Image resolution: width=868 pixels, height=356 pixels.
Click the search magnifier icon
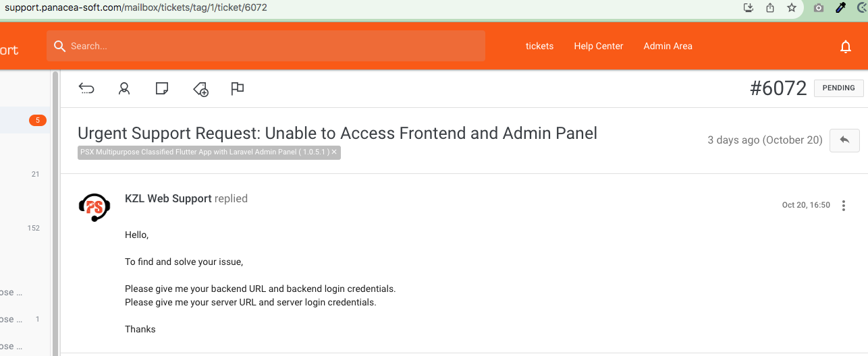[59, 46]
